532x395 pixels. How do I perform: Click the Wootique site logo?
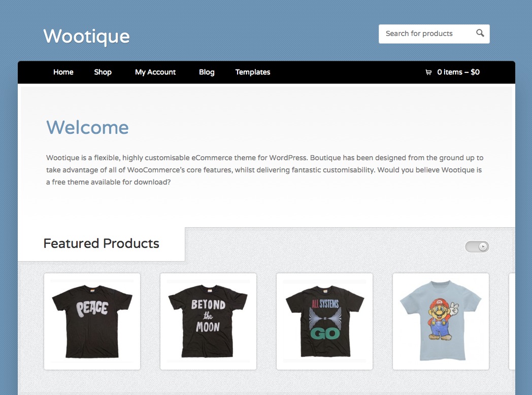86,37
